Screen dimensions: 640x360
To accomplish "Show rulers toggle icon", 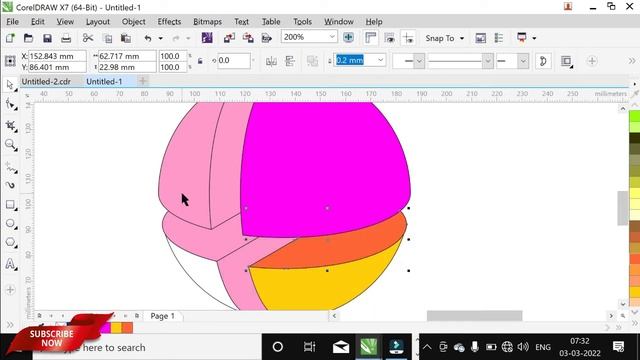I will (x=370, y=38).
